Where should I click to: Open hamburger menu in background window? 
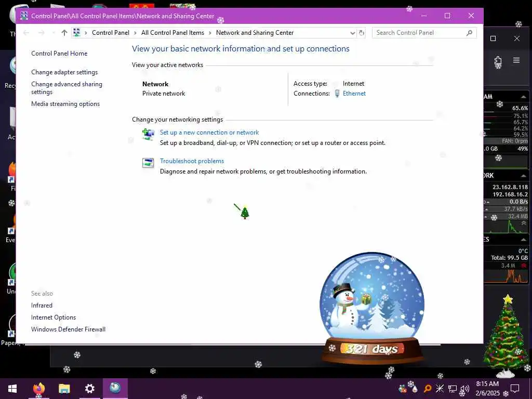coord(516,60)
